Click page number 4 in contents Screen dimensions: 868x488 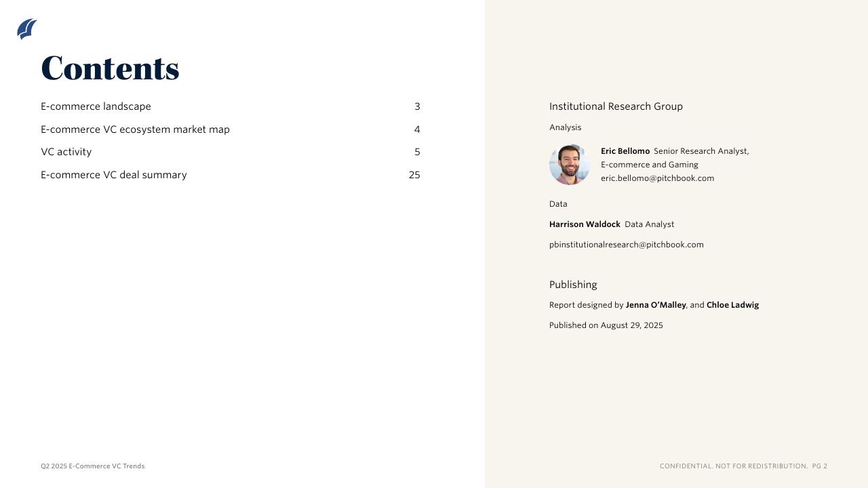(x=417, y=129)
